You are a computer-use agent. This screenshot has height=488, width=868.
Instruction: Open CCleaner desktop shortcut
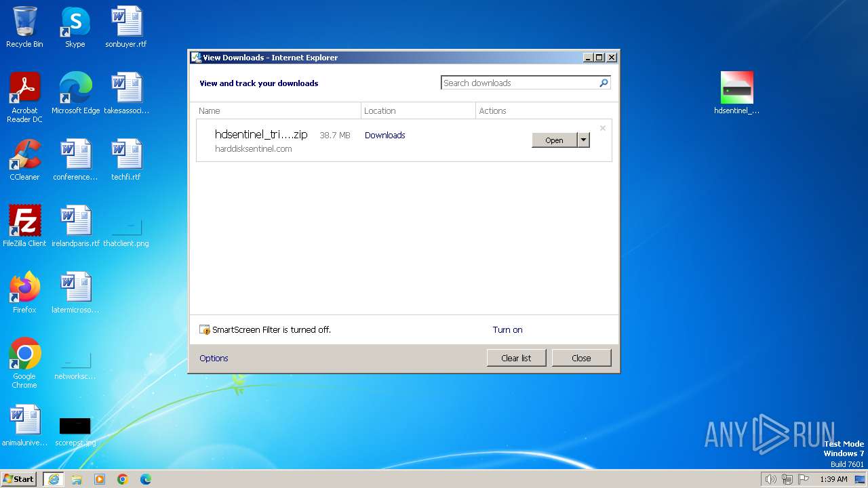pyautogui.click(x=24, y=159)
